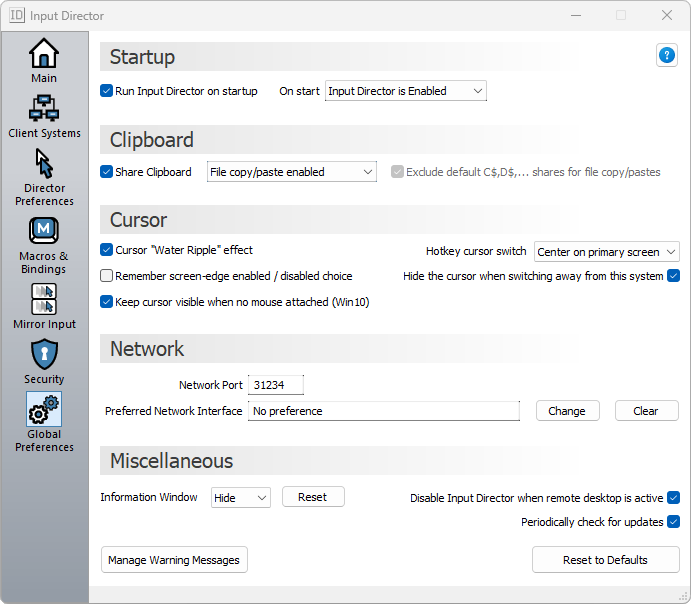Open the Security shield icon
This screenshot has width=691, height=604.
44,354
